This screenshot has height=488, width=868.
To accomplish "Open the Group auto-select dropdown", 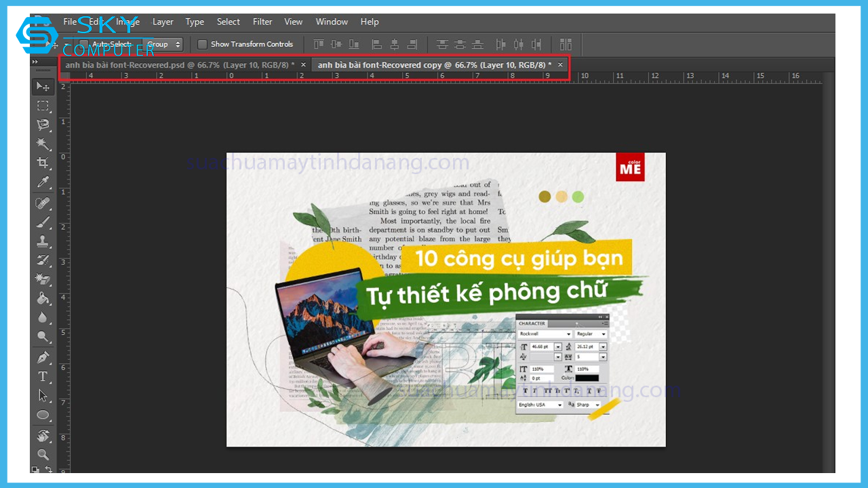I will tap(164, 45).
